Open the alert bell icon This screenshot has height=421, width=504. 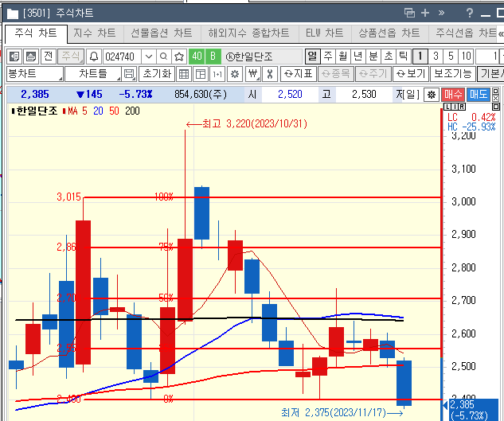click(93, 57)
